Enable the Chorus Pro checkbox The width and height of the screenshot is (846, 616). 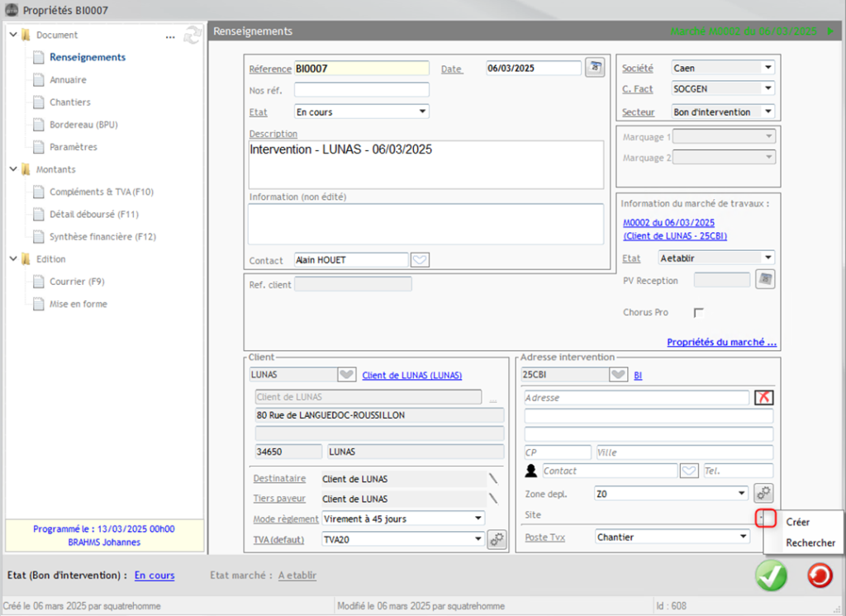pos(699,313)
